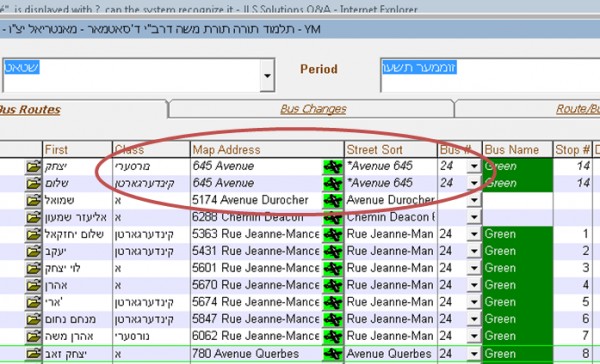This screenshot has height=364, width=600.
Task: Click map icon beside 5601 Rue Jeanne-Mance
Action: point(333,268)
